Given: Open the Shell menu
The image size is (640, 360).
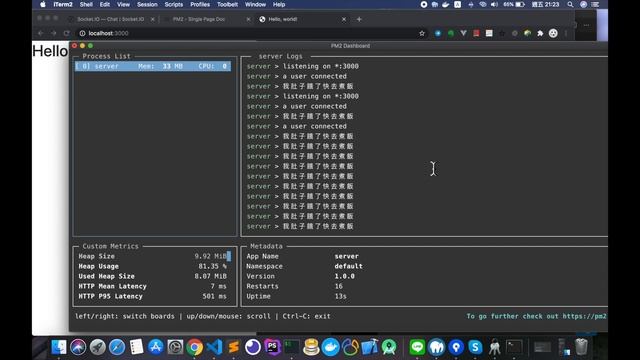Looking at the screenshot, I should [x=86, y=4].
